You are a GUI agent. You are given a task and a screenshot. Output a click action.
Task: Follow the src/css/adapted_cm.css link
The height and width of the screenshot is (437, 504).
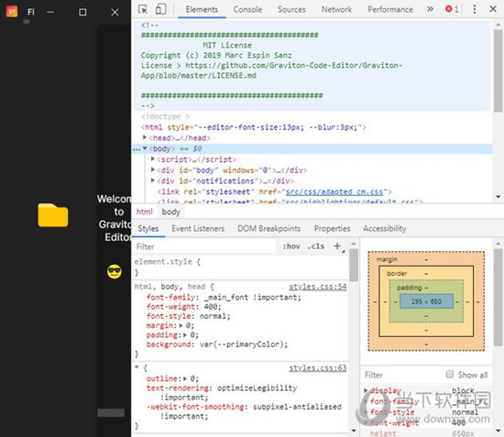pyautogui.click(x=334, y=191)
